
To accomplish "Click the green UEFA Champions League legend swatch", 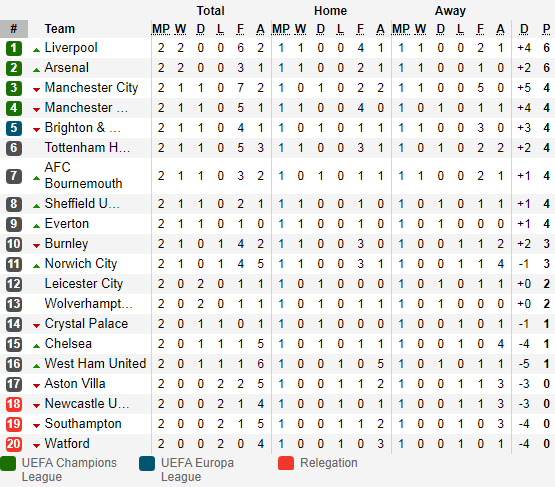I will click(8, 464).
